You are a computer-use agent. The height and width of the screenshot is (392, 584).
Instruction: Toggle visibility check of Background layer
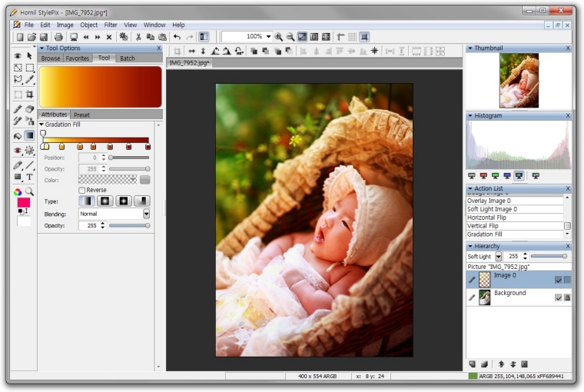click(x=559, y=297)
